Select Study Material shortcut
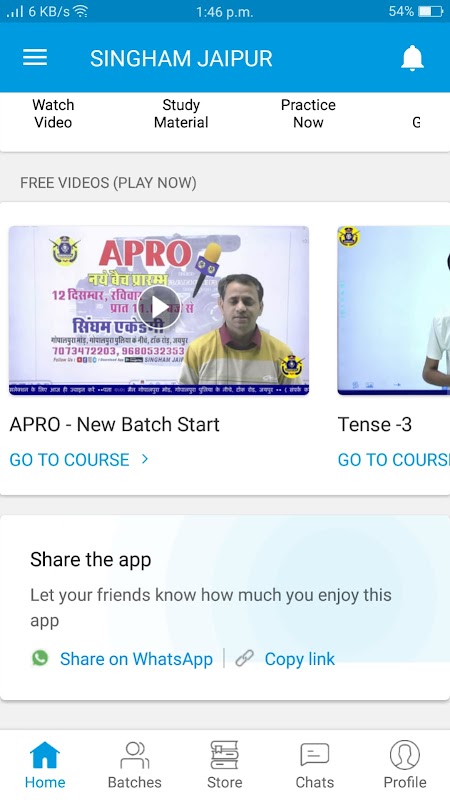Screen dimensions: 450x800 [x=181, y=114]
